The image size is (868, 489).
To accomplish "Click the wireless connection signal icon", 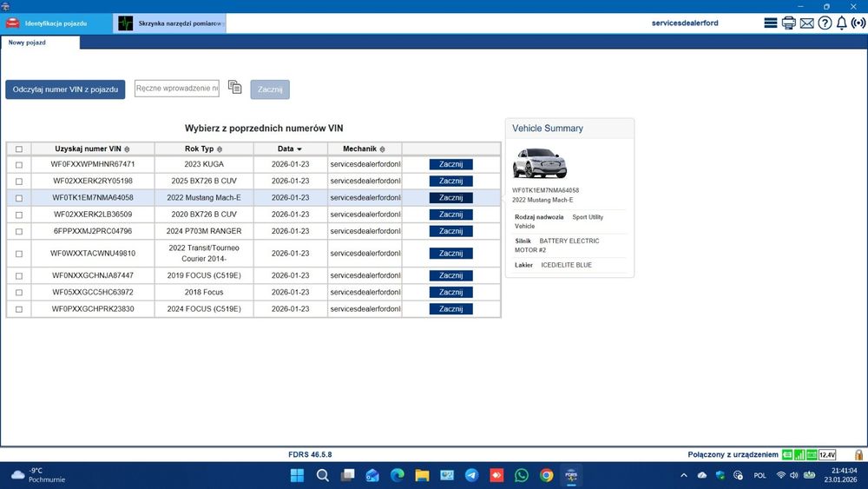I will (x=858, y=23).
